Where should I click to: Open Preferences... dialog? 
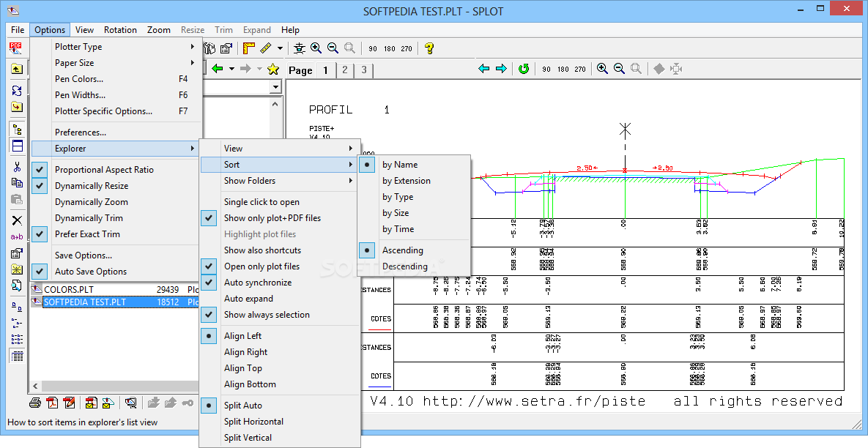click(x=115, y=132)
